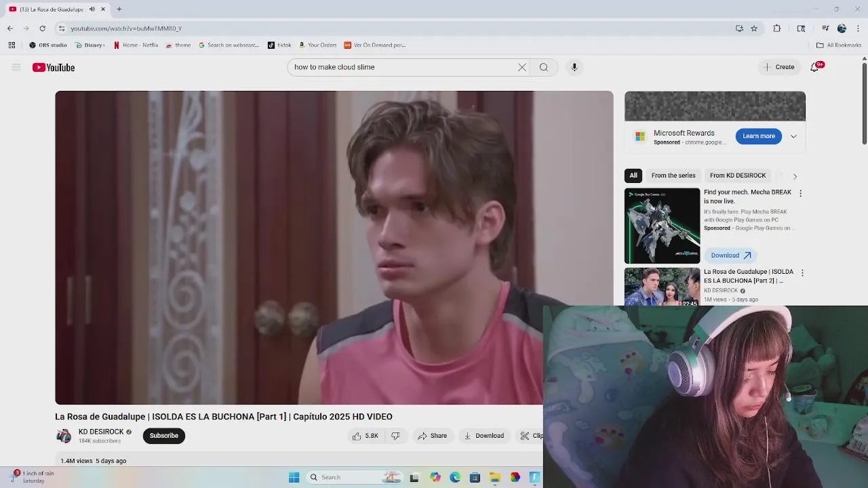Open Task View from the taskbar

click(x=414, y=477)
